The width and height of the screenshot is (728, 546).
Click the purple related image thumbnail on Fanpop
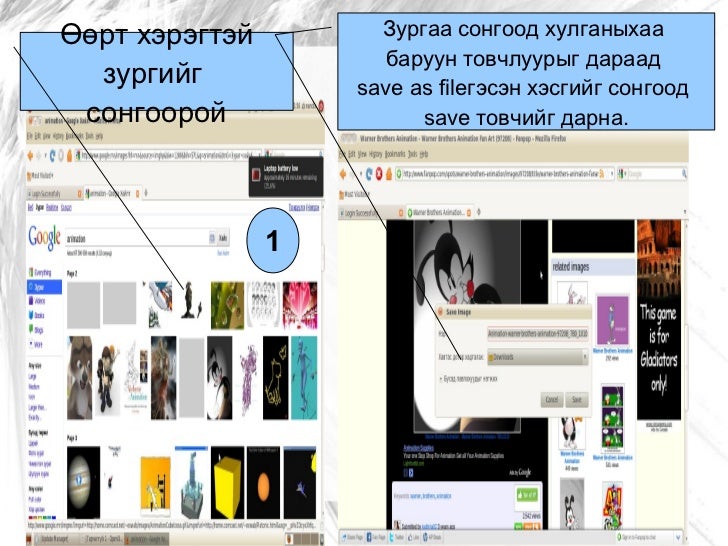[x=613, y=320]
